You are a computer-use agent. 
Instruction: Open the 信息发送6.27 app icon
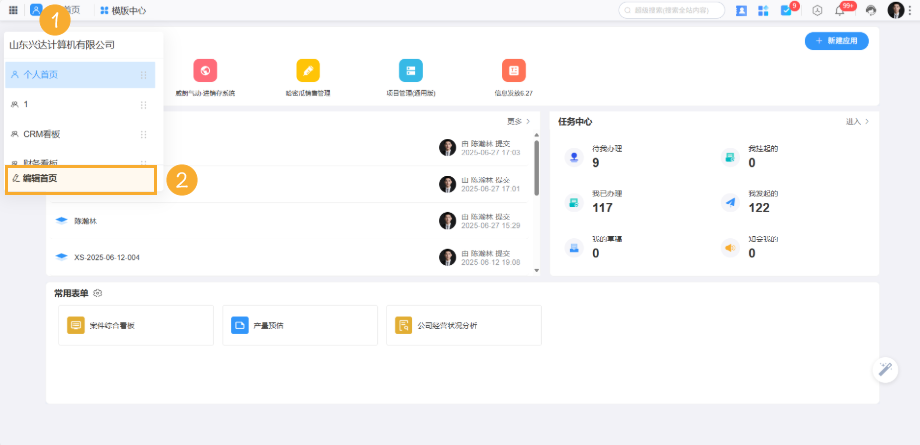513,70
